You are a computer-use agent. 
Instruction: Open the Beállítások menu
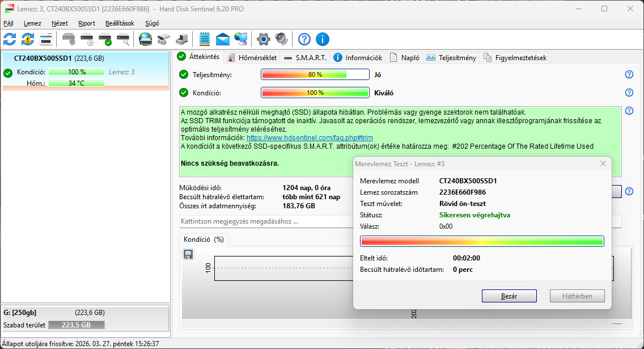click(x=120, y=23)
